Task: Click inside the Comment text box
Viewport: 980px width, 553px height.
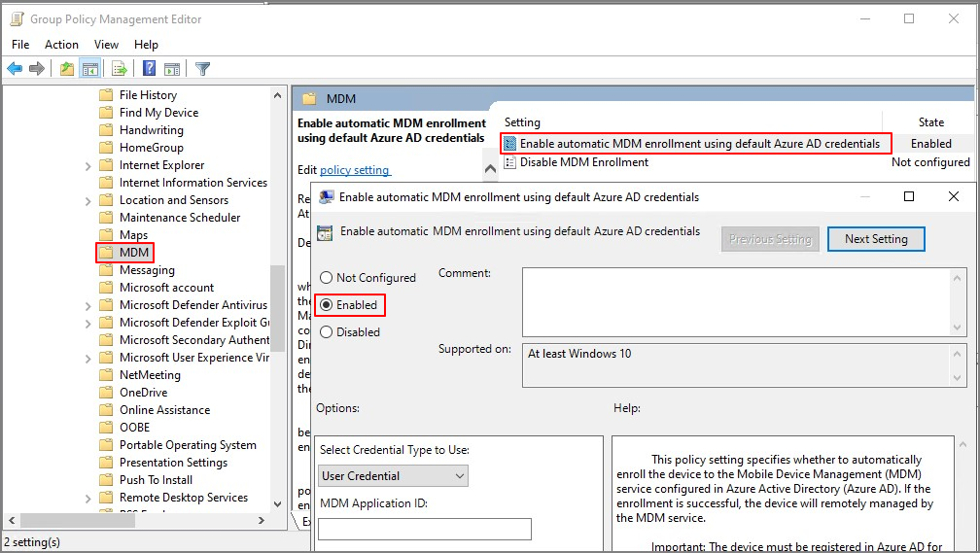Action: click(x=736, y=302)
